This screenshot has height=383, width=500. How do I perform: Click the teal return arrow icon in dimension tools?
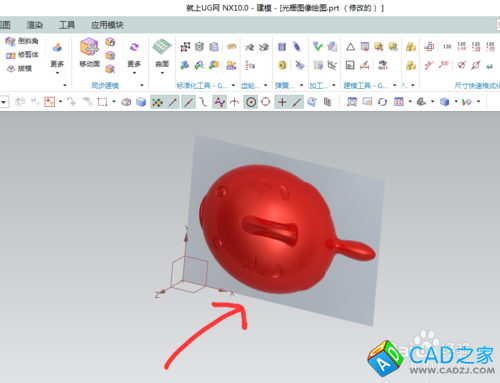[489, 66]
